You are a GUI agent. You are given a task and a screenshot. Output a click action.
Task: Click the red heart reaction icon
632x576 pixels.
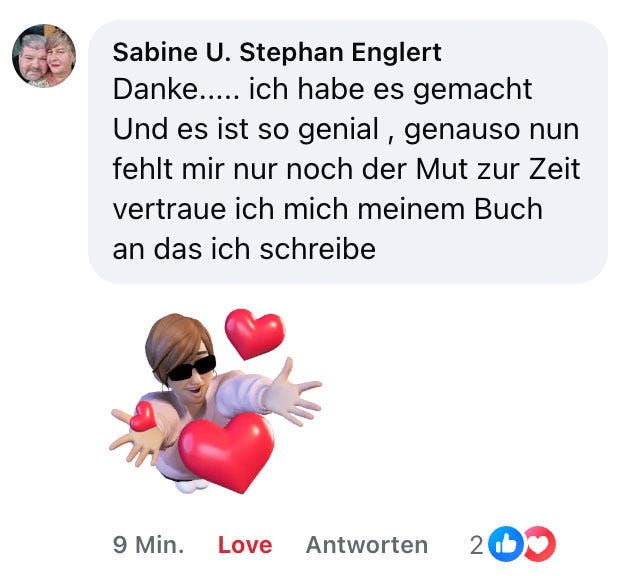click(x=539, y=544)
